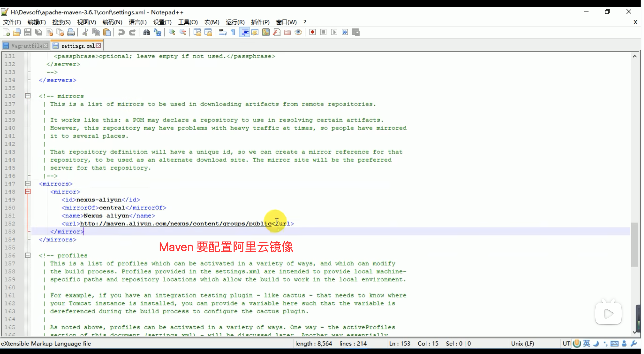Click the Print icon in toolbar
644x354 pixels.
tap(71, 32)
